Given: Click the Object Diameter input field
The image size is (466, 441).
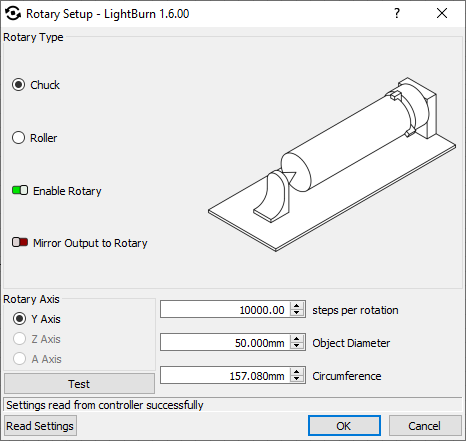Looking at the screenshot, I should pyautogui.click(x=225, y=342).
